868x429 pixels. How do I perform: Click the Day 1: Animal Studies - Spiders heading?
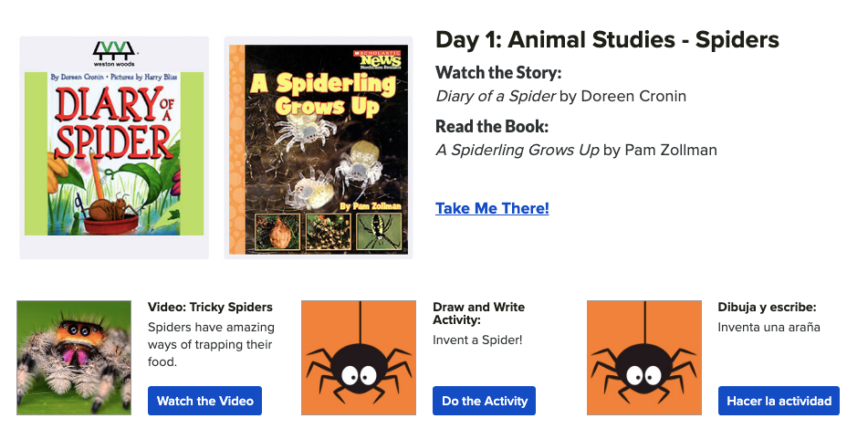click(607, 40)
